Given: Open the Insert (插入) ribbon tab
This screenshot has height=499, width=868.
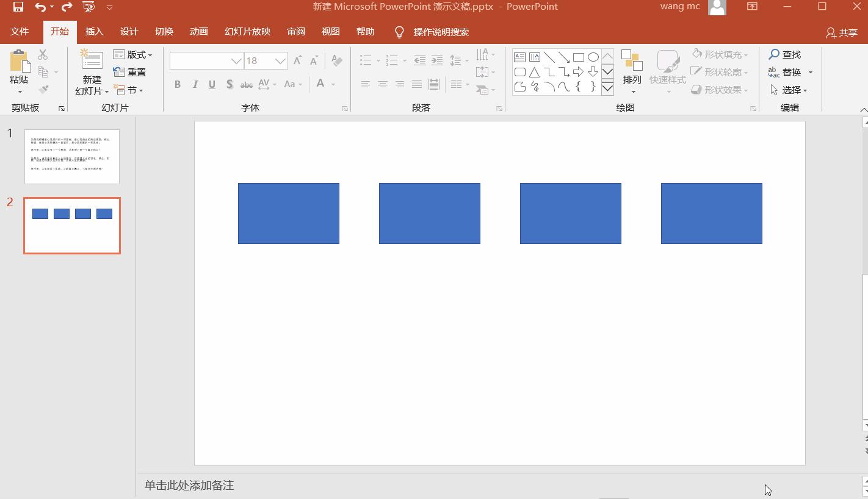Looking at the screenshot, I should pos(94,32).
